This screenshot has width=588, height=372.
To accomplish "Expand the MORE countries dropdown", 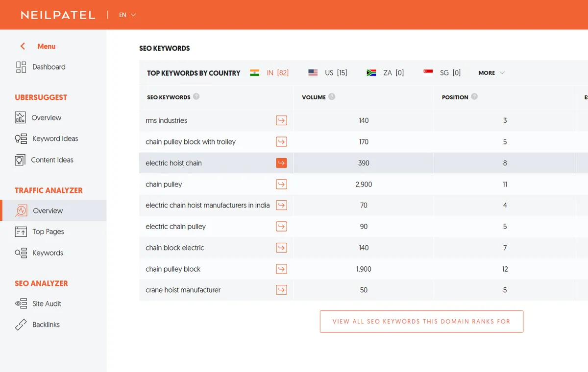I will pos(491,73).
